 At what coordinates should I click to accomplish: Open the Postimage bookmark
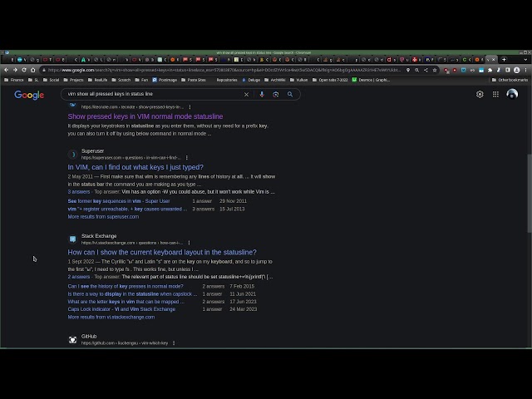tap(165, 80)
